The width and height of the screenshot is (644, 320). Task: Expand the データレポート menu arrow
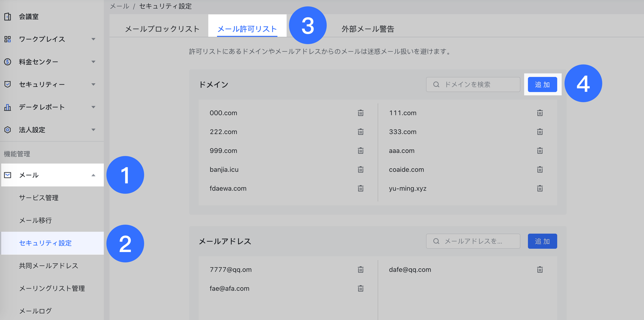click(93, 107)
